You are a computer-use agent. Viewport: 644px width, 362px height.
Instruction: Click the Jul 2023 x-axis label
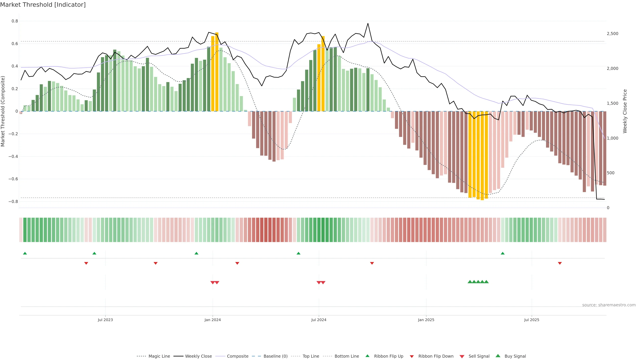pyautogui.click(x=105, y=320)
